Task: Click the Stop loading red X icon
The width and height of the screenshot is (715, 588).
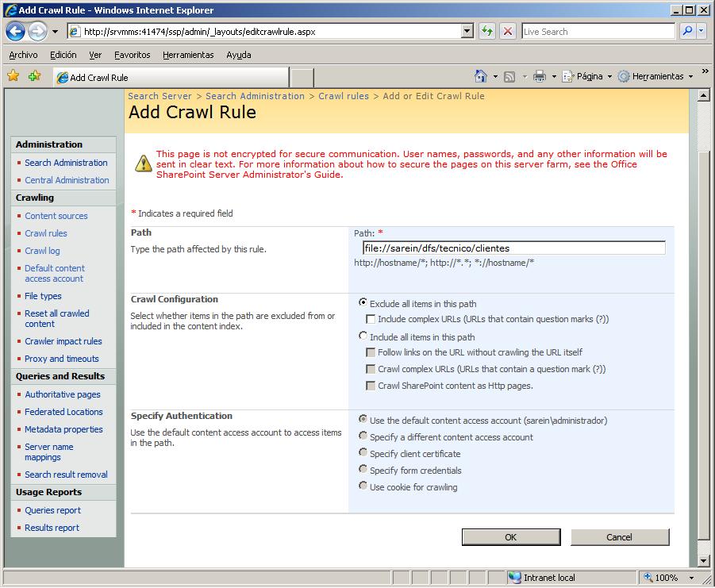Action: (x=508, y=32)
